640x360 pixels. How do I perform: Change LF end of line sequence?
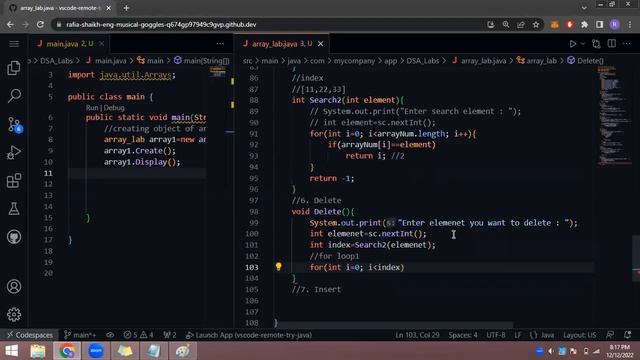(518, 335)
